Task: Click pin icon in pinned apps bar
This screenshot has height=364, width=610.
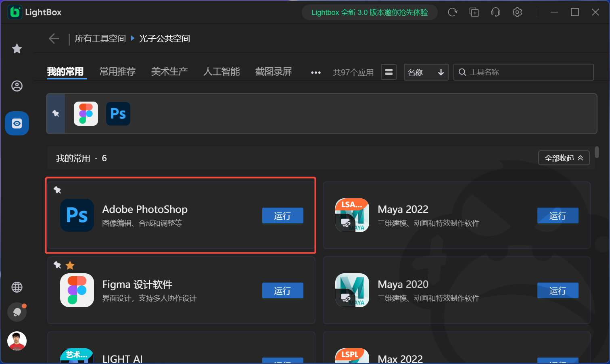Action: pyautogui.click(x=56, y=114)
